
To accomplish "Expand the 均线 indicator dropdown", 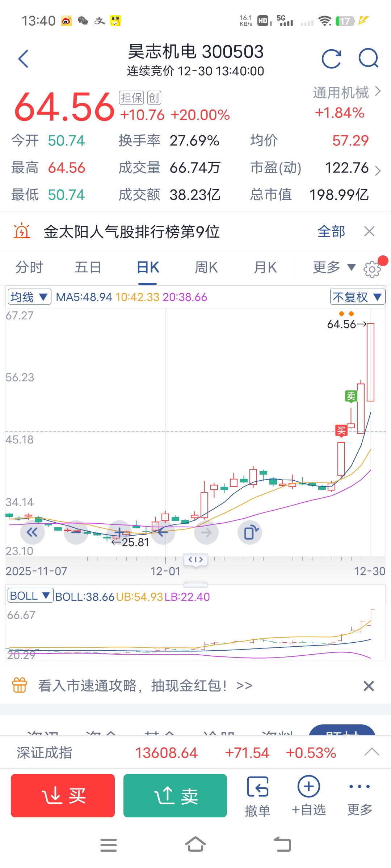I will 29,297.
